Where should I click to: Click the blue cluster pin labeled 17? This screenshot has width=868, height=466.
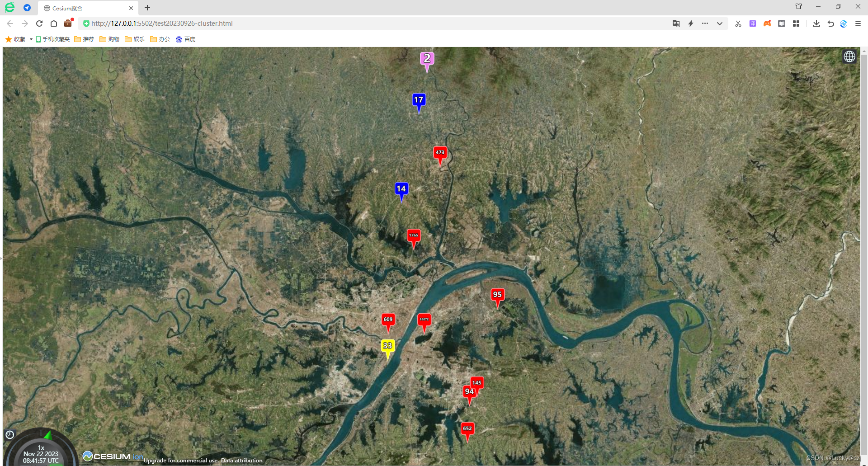click(x=419, y=103)
